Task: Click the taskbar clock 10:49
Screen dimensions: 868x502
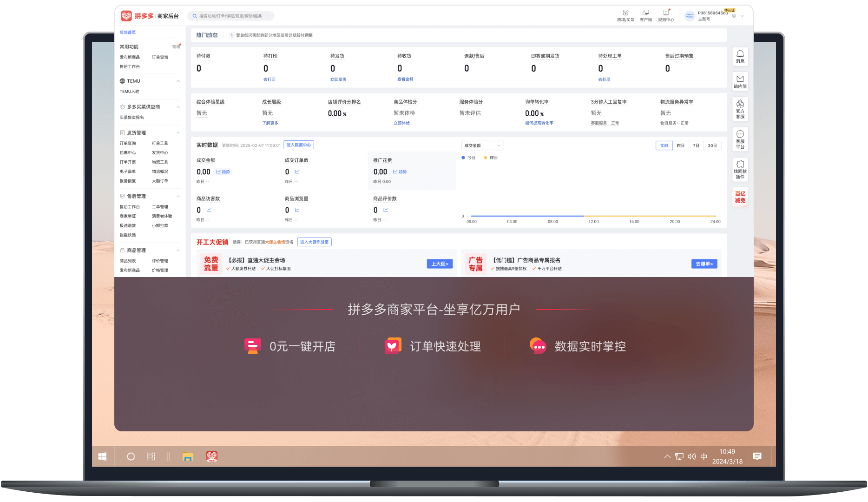Action: point(727,452)
